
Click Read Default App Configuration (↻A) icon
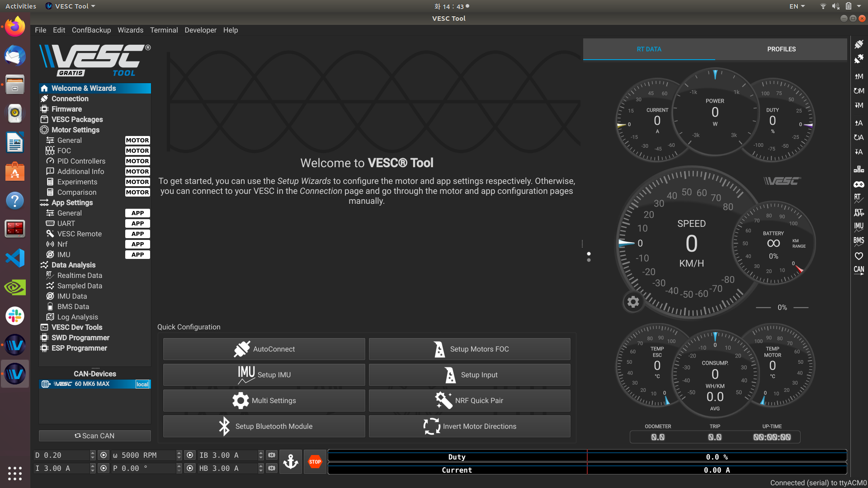(859, 137)
